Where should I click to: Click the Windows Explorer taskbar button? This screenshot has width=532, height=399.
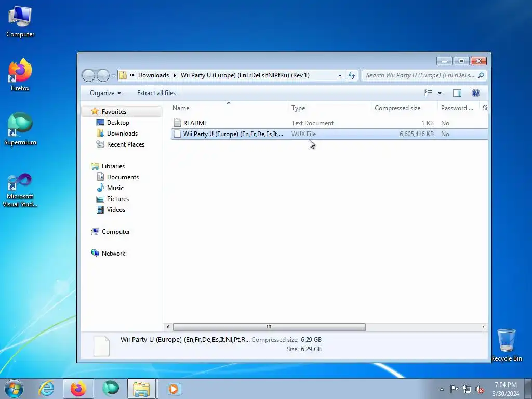click(x=141, y=389)
